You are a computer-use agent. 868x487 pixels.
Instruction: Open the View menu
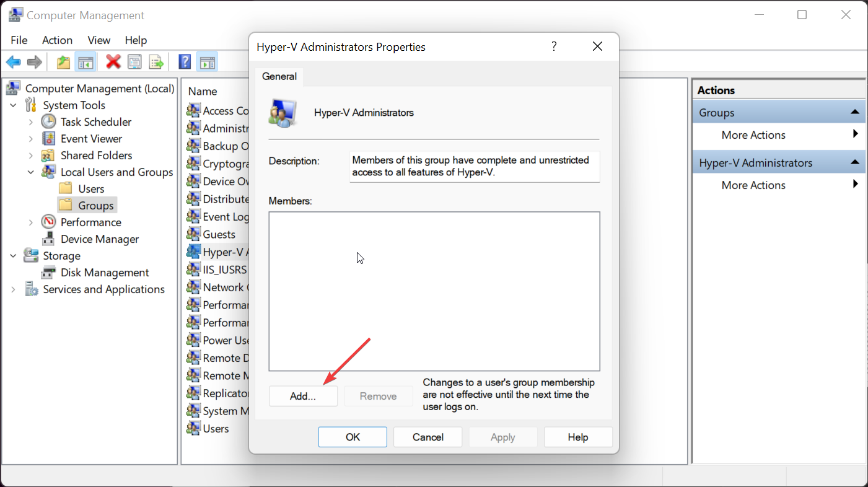(99, 40)
